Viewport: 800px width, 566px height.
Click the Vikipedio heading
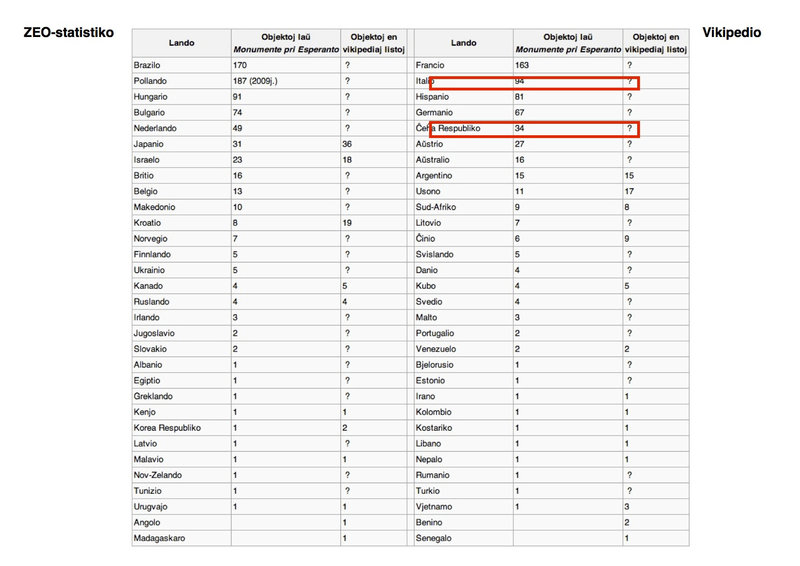coord(731,33)
